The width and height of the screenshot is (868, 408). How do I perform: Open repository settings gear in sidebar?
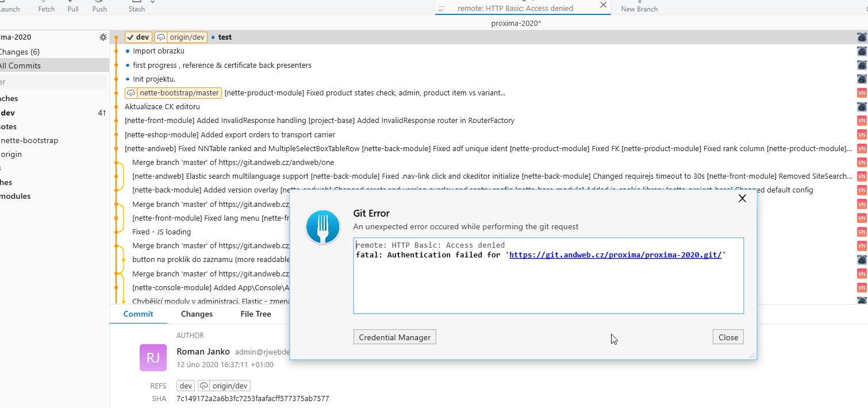pos(103,37)
